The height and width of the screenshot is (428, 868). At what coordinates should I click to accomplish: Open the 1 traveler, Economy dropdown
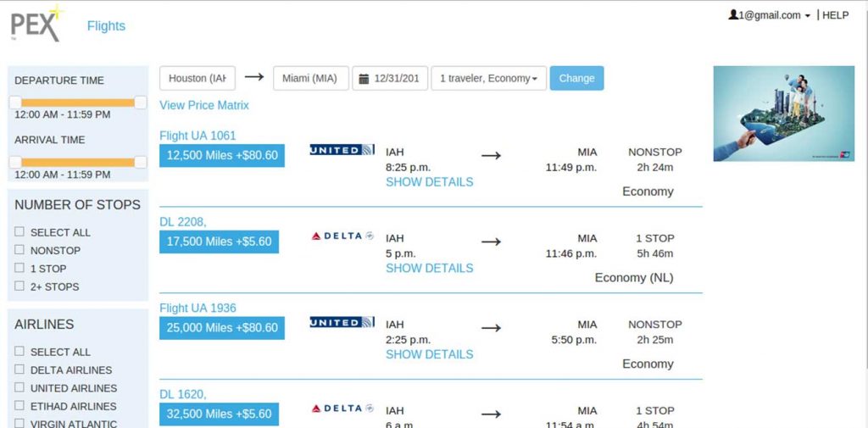(x=489, y=78)
